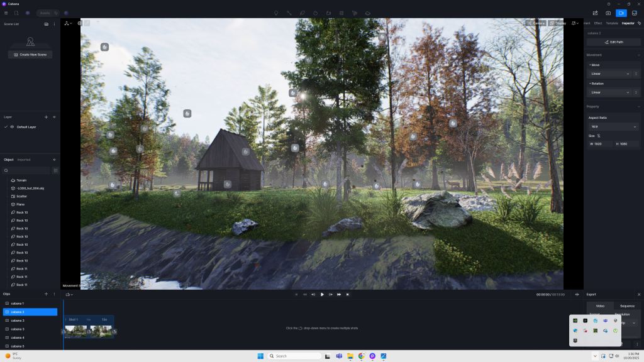
Task: Select the video camera mode icon
Action: (x=621, y=13)
